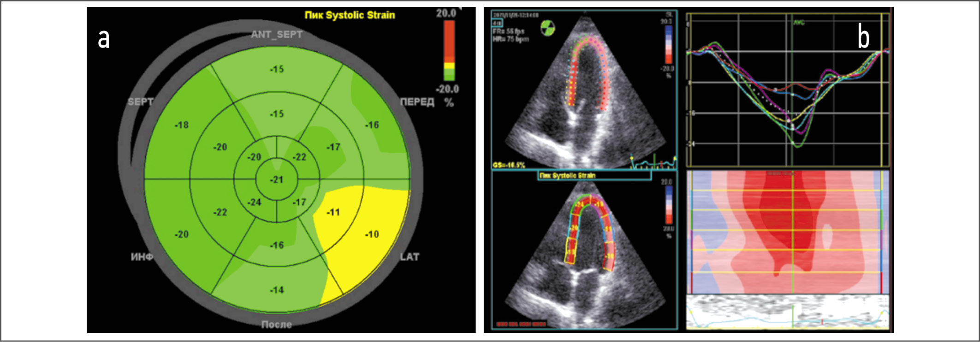Click the 4-ch view indicator box
This screenshot has height=342, width=980.
coord(498,23)
